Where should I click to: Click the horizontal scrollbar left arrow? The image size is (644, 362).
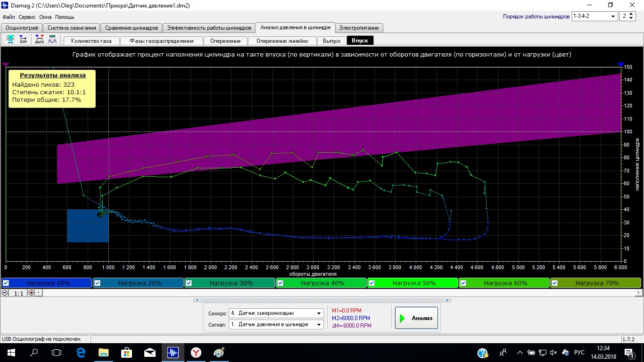point(40,293)
